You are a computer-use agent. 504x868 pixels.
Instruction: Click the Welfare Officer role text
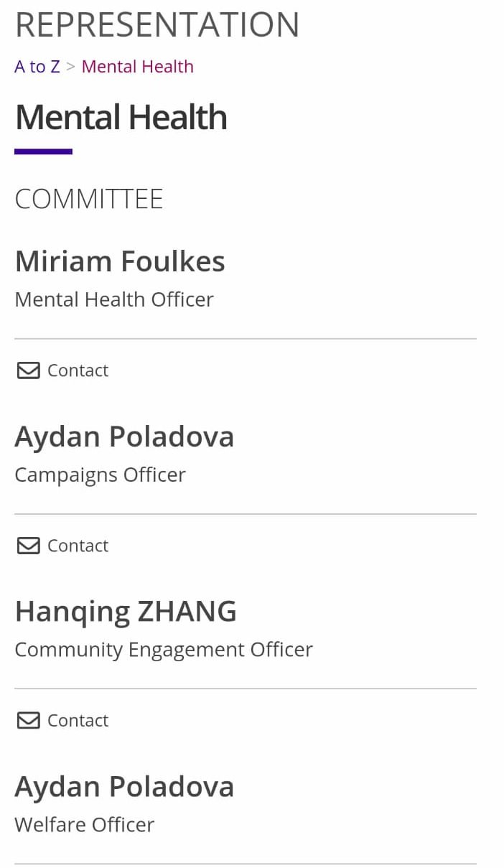(84, 825)
